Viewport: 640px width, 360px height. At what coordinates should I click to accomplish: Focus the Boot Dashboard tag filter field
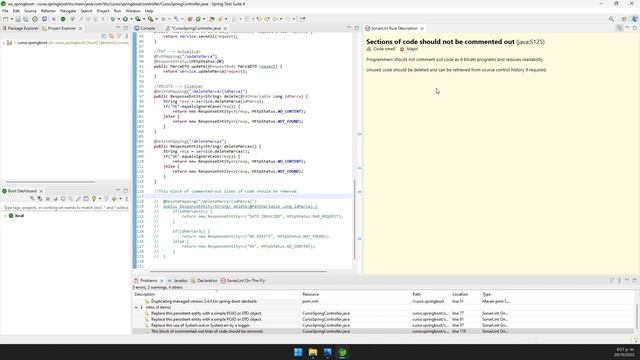click(66, 208)
